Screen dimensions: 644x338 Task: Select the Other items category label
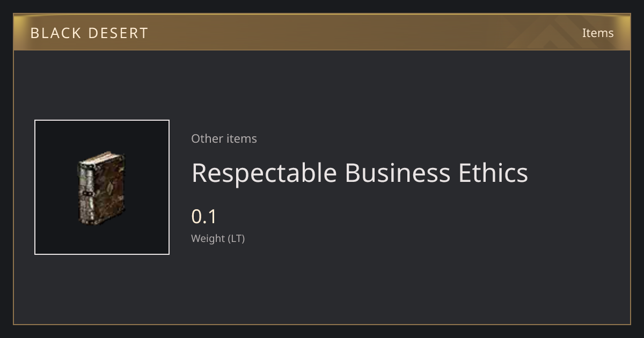tap(224, 138)
